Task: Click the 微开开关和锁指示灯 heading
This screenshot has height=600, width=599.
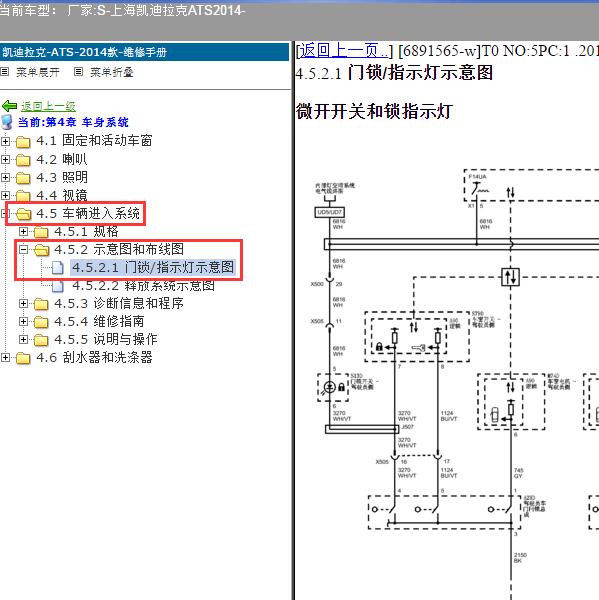Action: pos(374,111)
